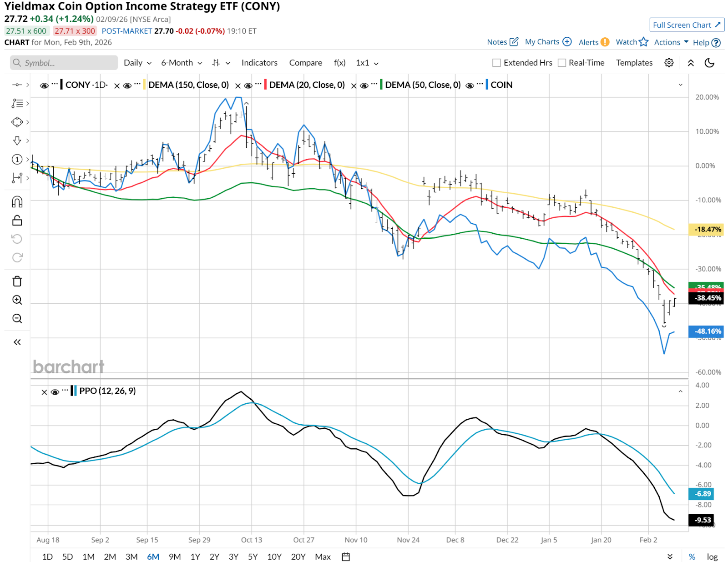
Task: Click the Full Screen Chart button
Action: click(687, 25)
